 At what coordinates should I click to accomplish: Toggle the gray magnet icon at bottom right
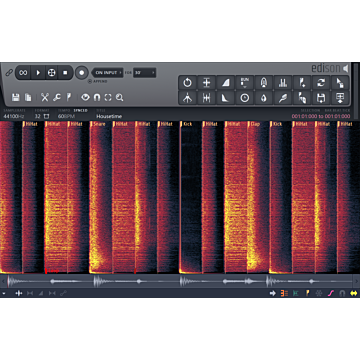tap(342, 293)
